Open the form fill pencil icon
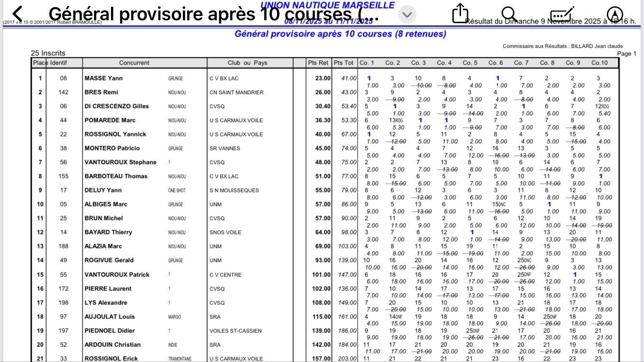 [x=562, y=14]
